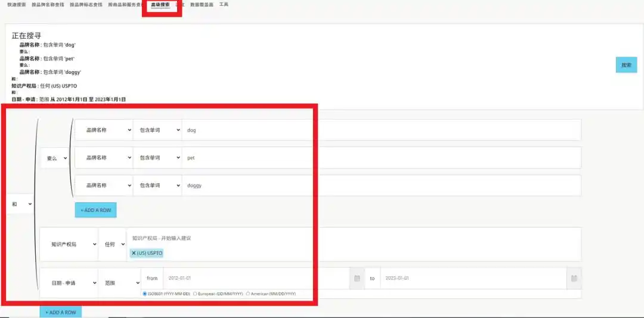Switch to the 快速搜索 tab

17,5
